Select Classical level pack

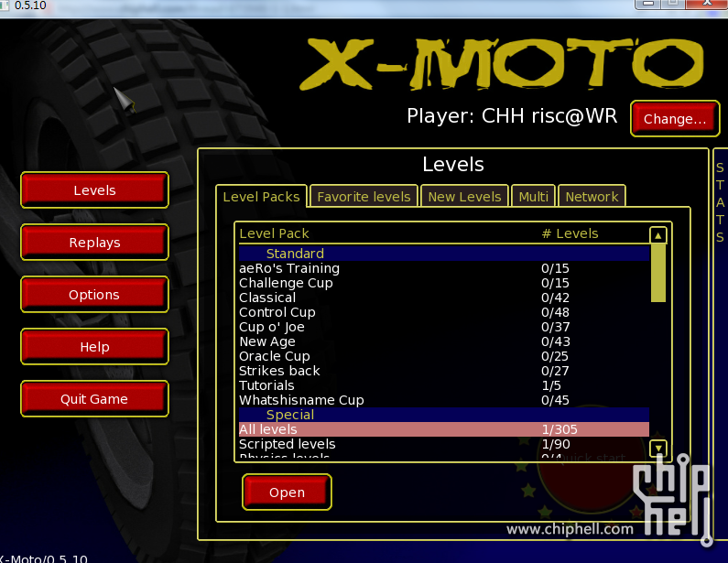(x=444, y=298)
